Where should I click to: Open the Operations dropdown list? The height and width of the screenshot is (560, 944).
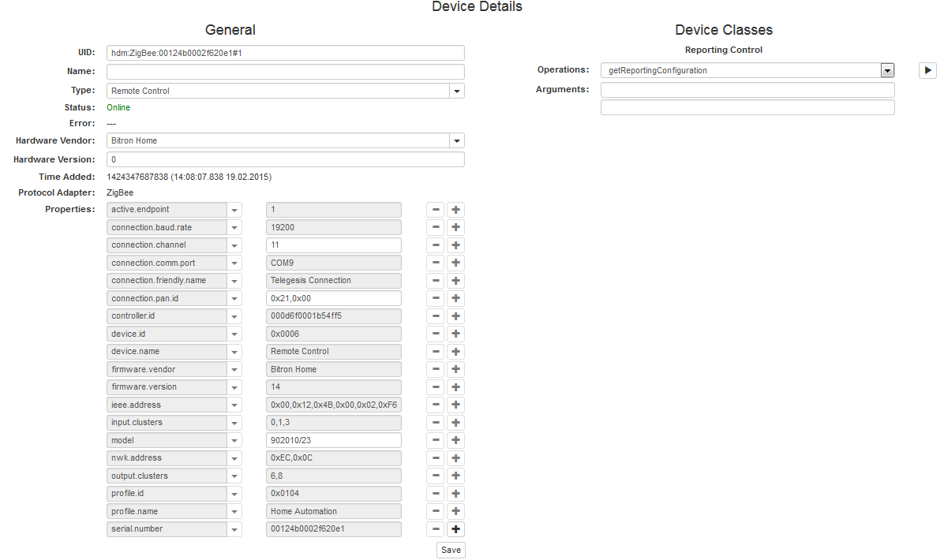(887, 71)
